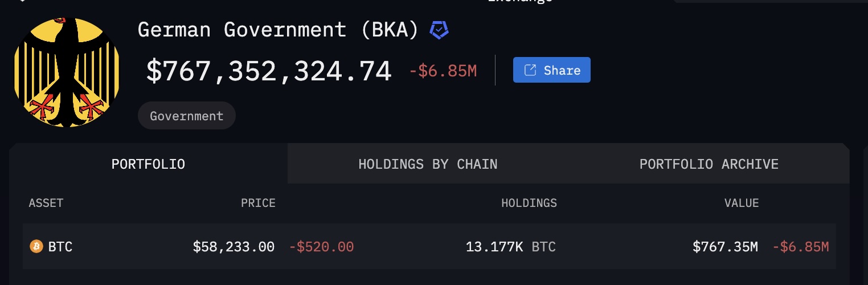This screenshot has width=868, height=285.
Task: Sort by the Holdings column header
Action: click(529, 203)
